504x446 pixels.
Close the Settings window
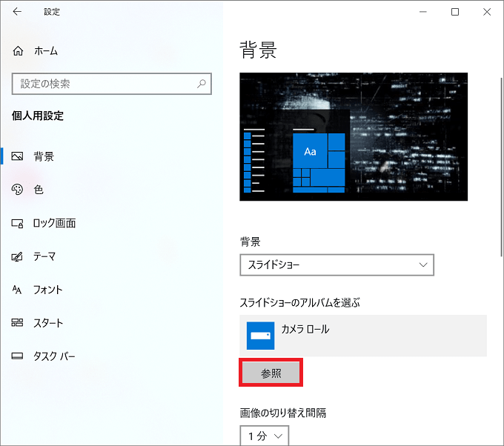tap(487, 12)
